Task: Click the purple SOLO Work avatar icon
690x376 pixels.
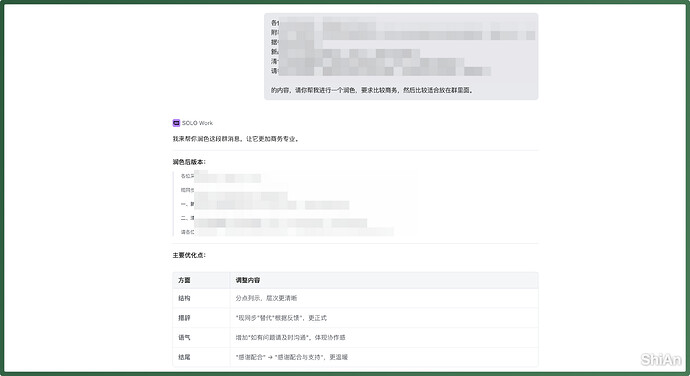Action: click(x=176, y=123)
